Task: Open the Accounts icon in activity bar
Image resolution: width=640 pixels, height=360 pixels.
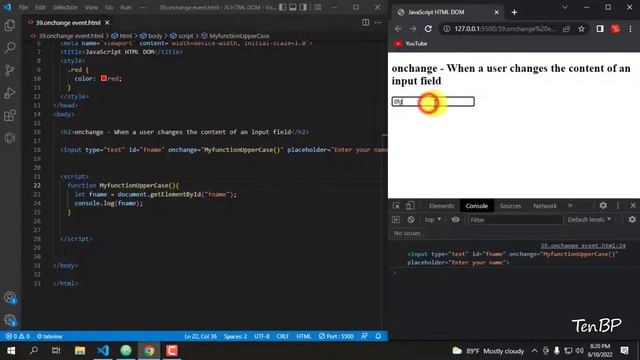Action: point(10,298)
